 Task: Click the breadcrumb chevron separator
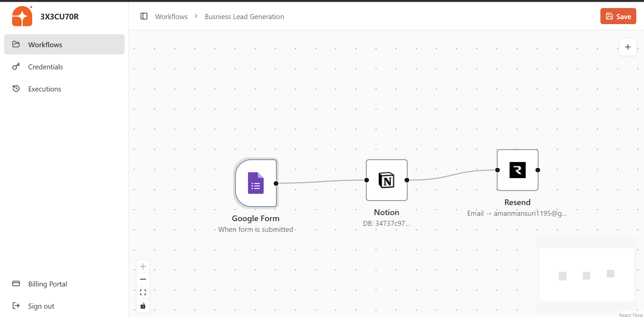(196, 16)
